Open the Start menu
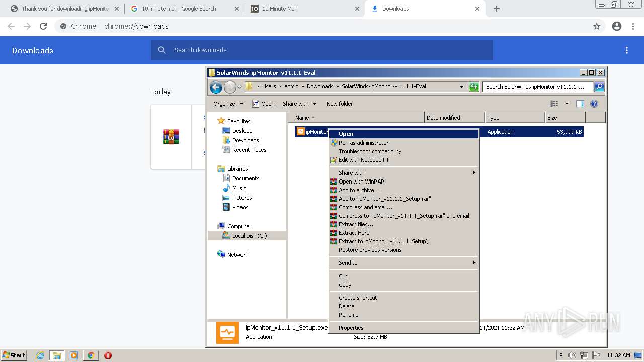The height and width of the screenshot is (362, 644). 14,355
